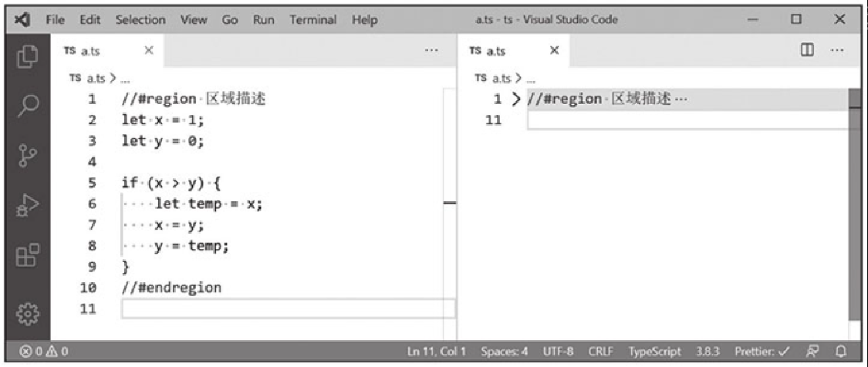Open the Extensions view
The image size is (868, 367).
(x=28, y=256)
